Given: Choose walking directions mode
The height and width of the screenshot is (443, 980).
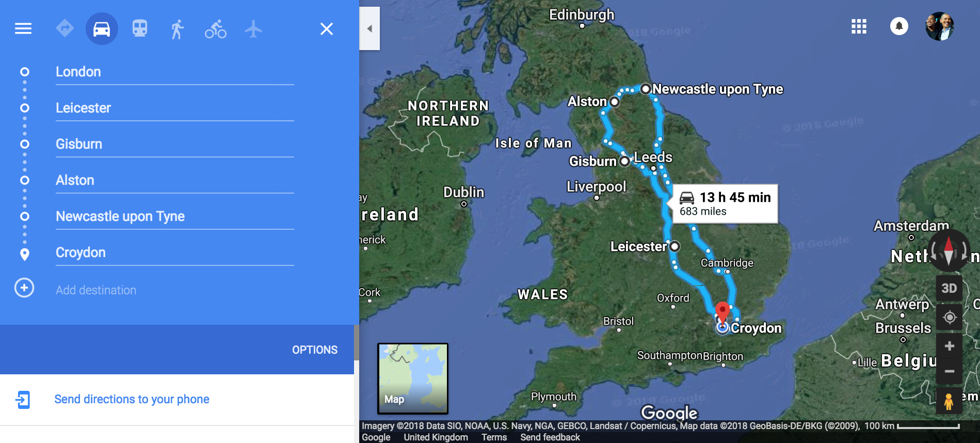Looking at the screenshot, I should 177,29.
